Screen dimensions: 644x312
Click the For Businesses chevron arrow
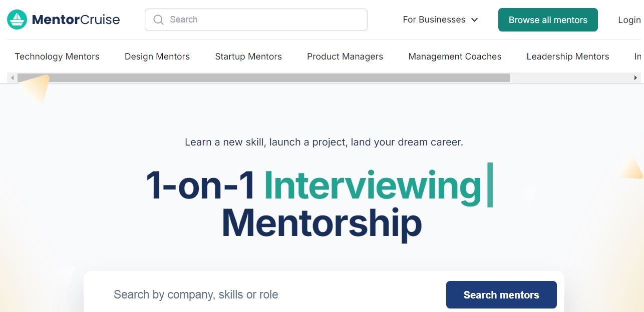475,19
